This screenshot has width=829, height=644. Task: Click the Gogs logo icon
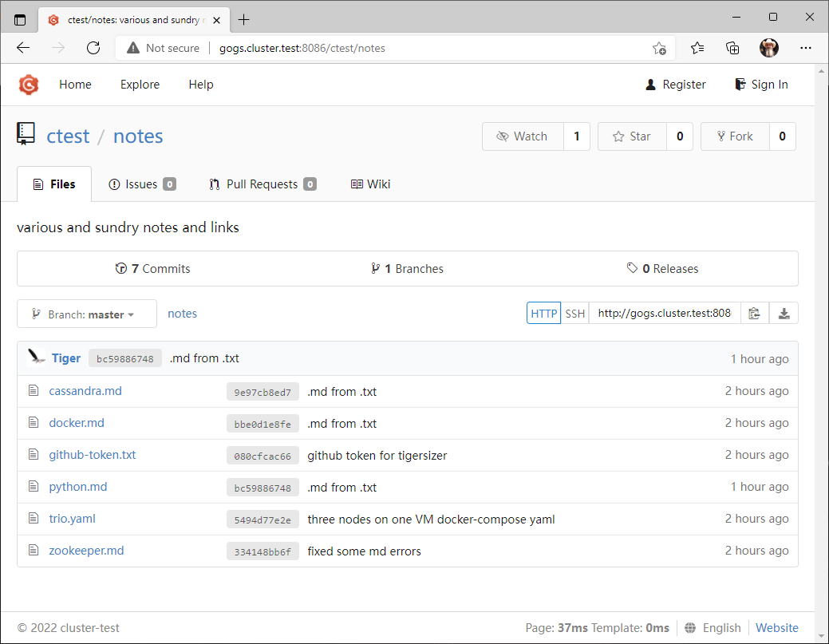point(29,85)
